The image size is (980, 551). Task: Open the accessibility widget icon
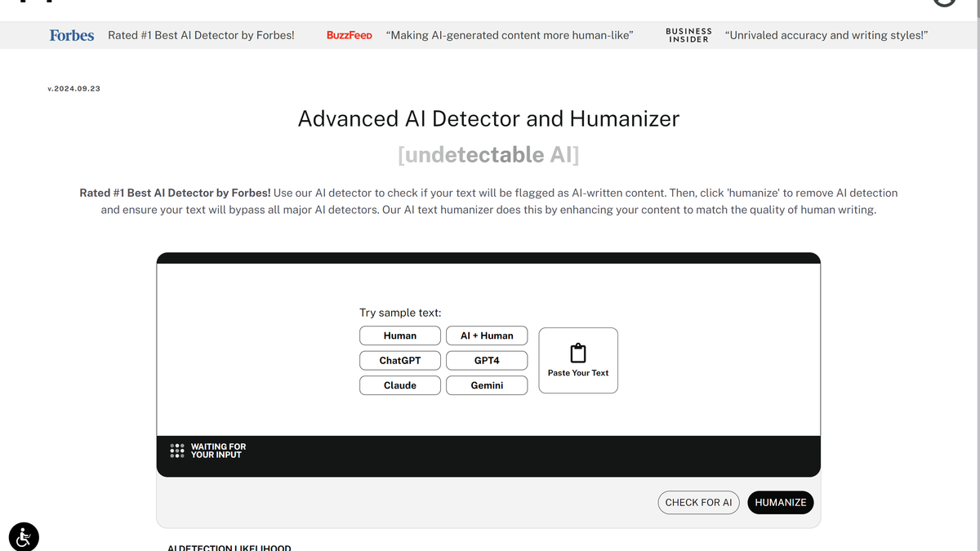(24, 537)
